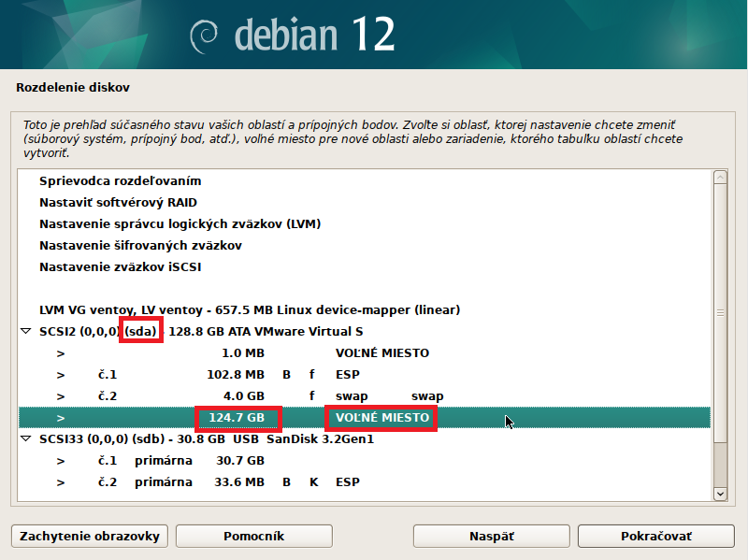Go back with Naspäť button
Image resolution: width=748 pixels, height=560 pixels.
491,536
